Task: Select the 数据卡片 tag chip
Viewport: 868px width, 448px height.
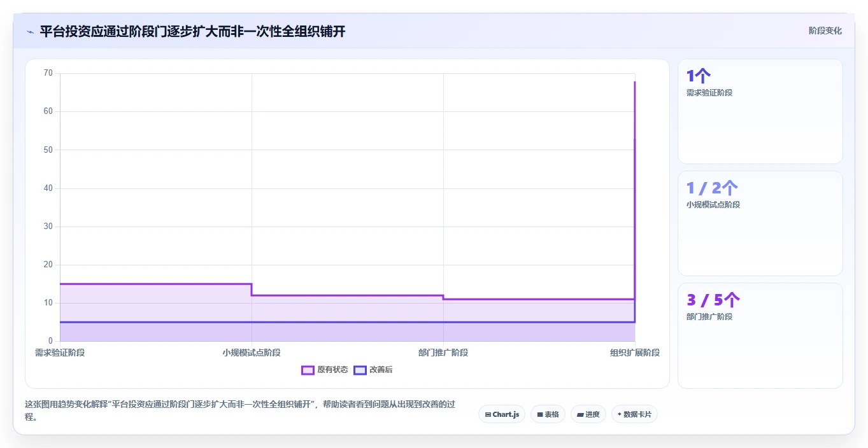Action: coord(634,414)
